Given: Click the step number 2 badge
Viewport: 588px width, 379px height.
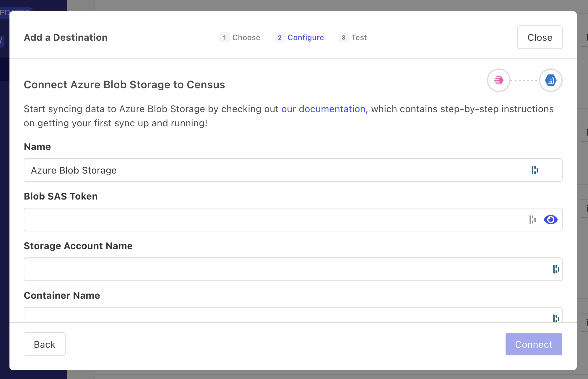Looking at the screenshot, I should [280, 37].
